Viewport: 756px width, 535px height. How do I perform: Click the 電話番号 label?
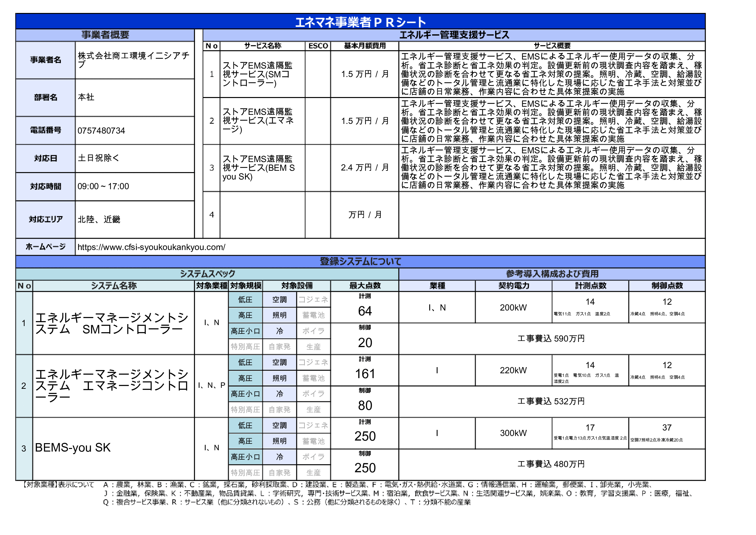click(x=46, y=130)
